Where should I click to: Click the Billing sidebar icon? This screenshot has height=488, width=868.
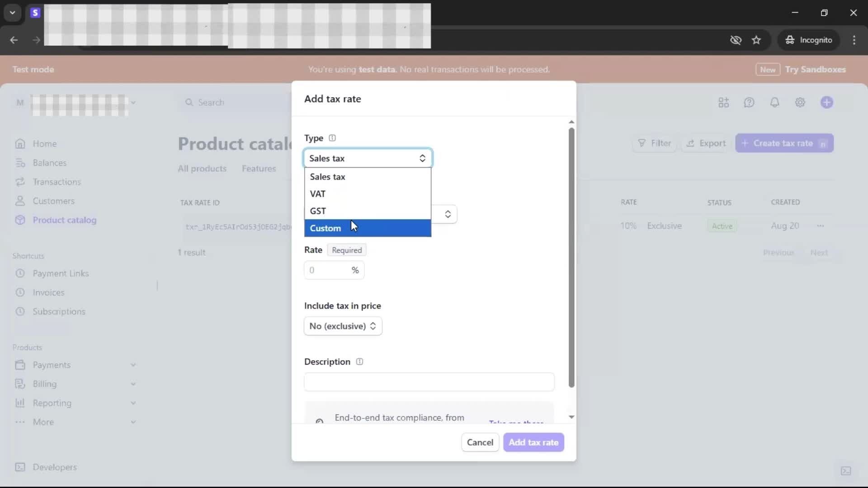20,384
